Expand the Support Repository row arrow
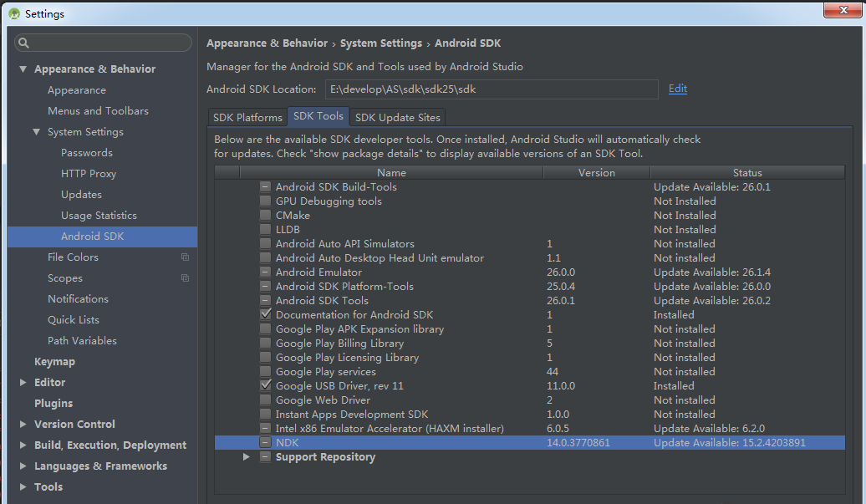 [247, 457]
